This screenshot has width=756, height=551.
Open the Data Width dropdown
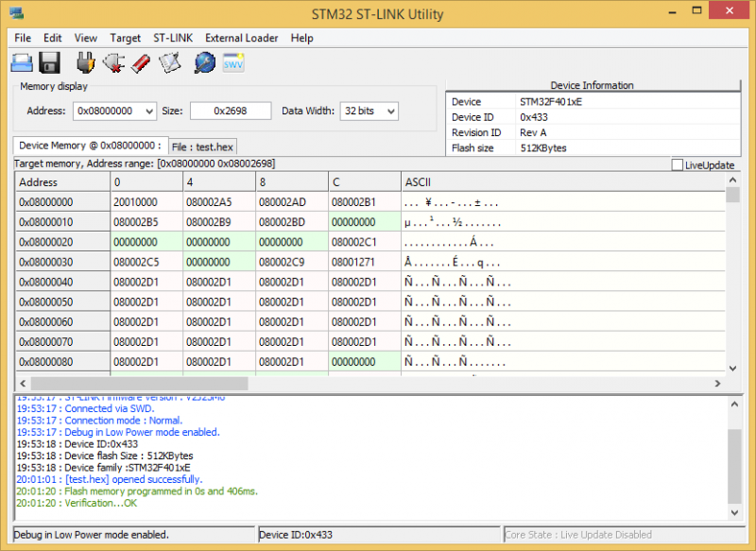391,112
